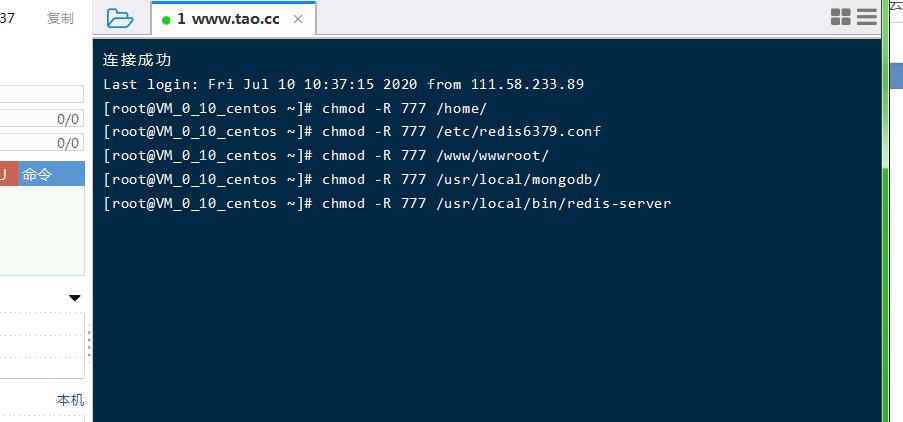The width and height of the screenshot is (903, 422).
Task: Click the grid layout view icon
Action: coord(840,17)
